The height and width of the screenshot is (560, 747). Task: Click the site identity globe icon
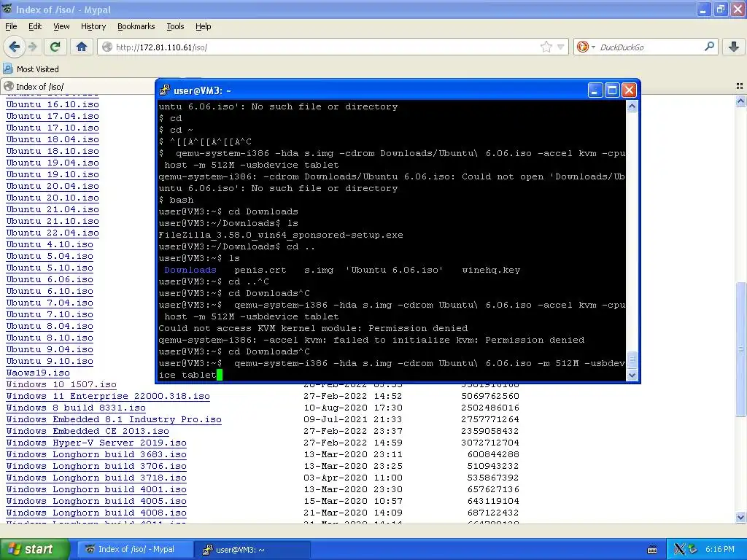107,47
